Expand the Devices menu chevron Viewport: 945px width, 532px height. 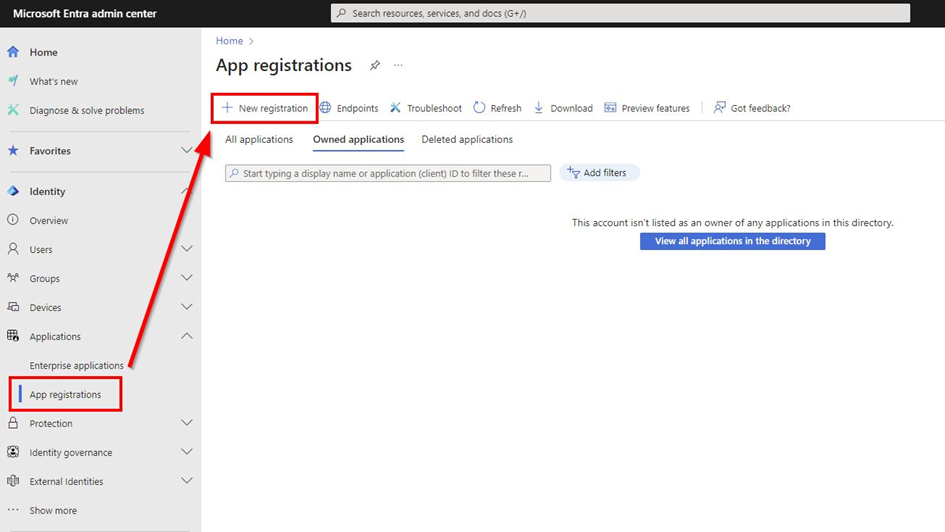click(187, 306)
